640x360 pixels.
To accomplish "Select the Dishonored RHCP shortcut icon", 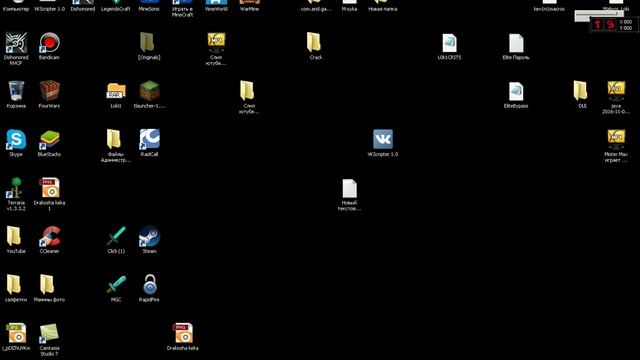I will click(x=16, y=42).
